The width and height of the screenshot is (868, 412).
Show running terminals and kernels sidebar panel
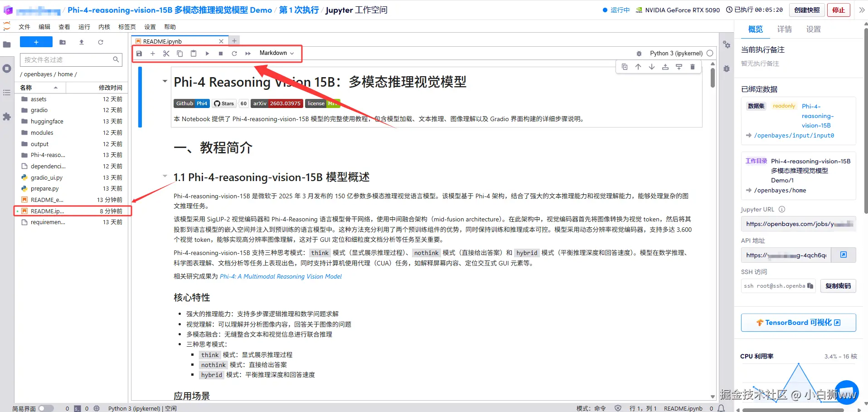click(x=7, y=69)
